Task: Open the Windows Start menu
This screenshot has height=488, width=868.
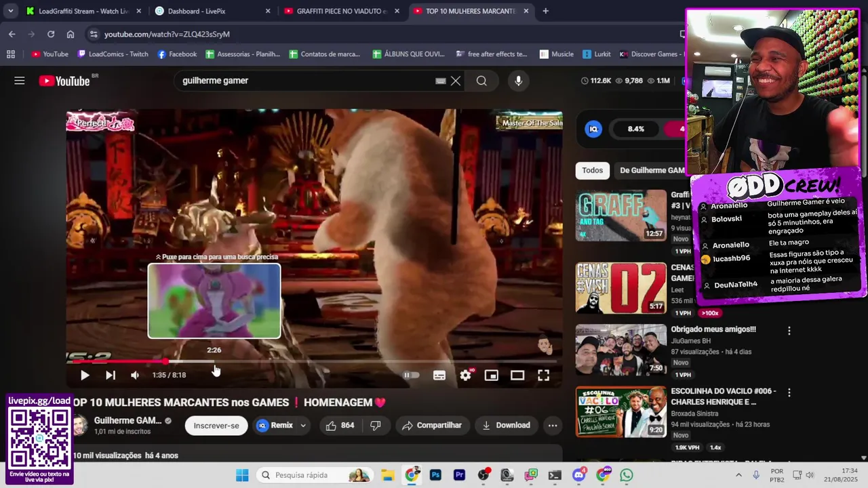Action: coord(242,475)
